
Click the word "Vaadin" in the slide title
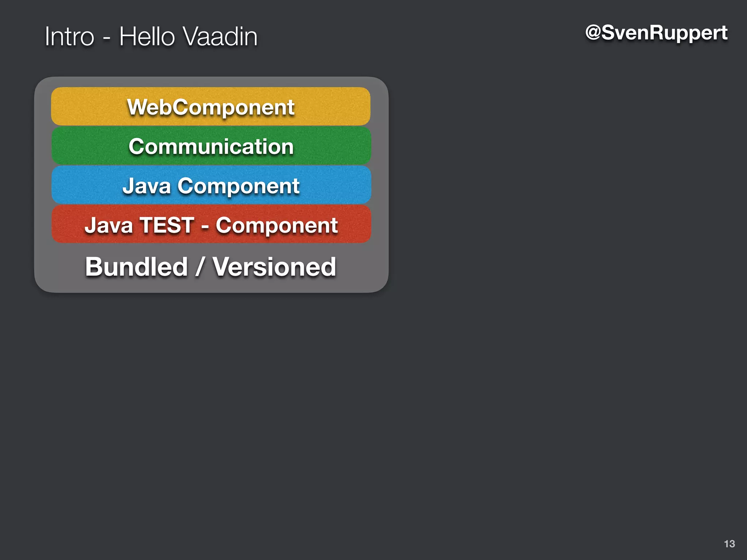coord(220,36)
